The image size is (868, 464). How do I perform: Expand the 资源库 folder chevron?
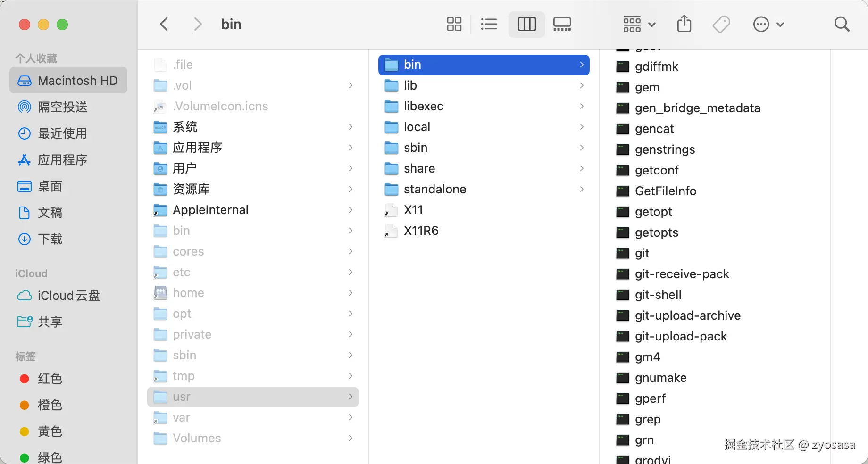click(350, 189)
